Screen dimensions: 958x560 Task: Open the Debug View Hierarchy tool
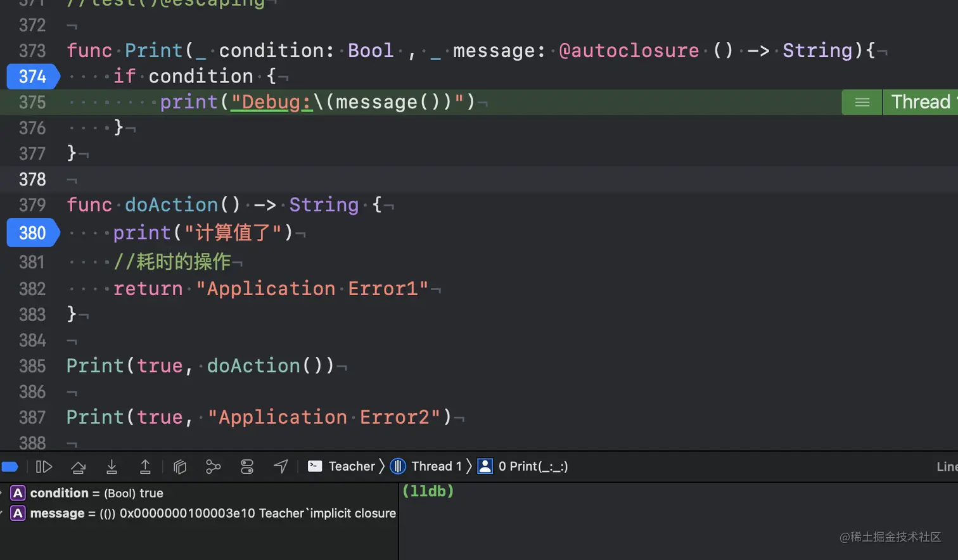pos(180,467)
